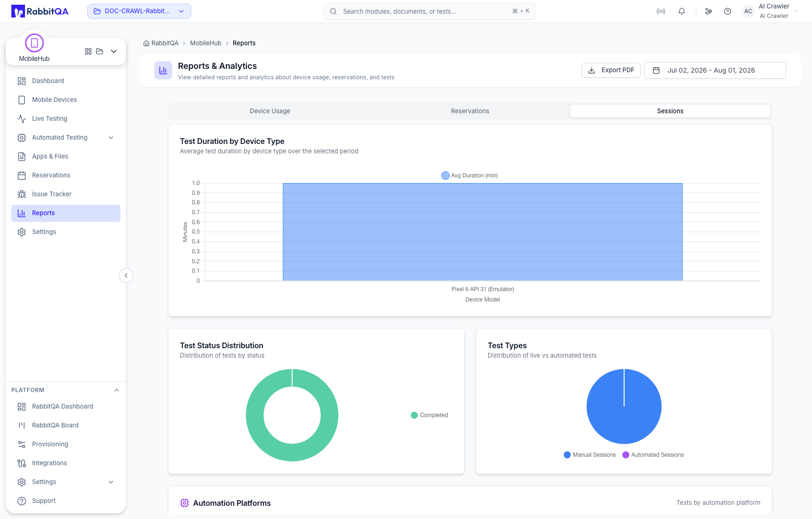Open the module grid view icon
Image resolution: width=812 pixels, height=519 pixels.
pos(88,51)
